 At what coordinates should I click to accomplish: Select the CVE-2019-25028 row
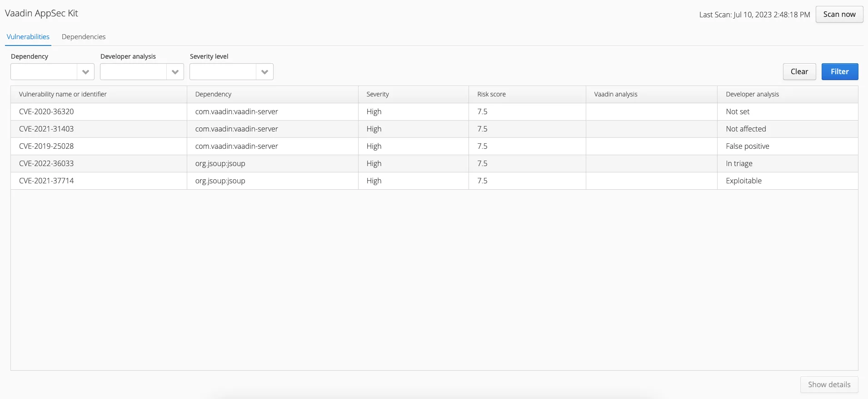(x=434, y=146)
